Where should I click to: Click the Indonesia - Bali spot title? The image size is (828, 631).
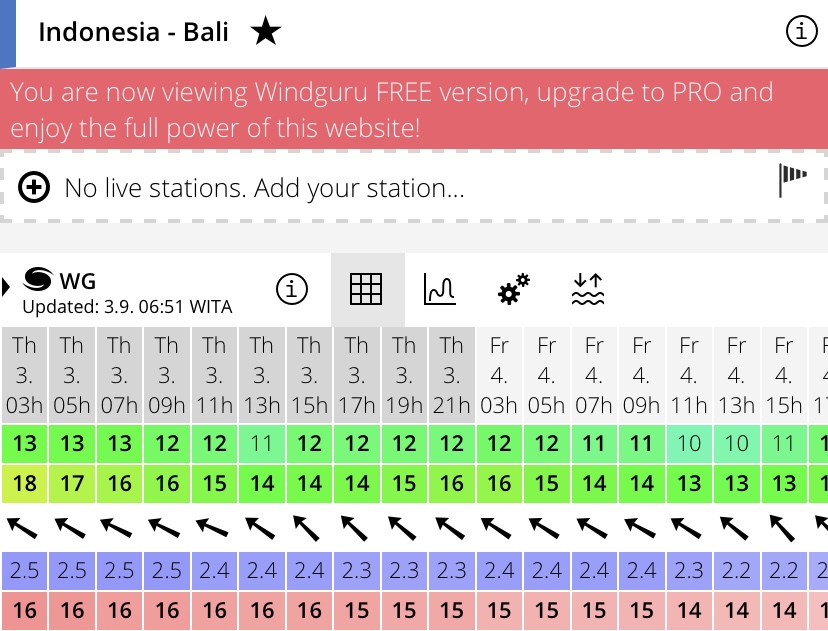pyautogui.click(x=133, y=32)
